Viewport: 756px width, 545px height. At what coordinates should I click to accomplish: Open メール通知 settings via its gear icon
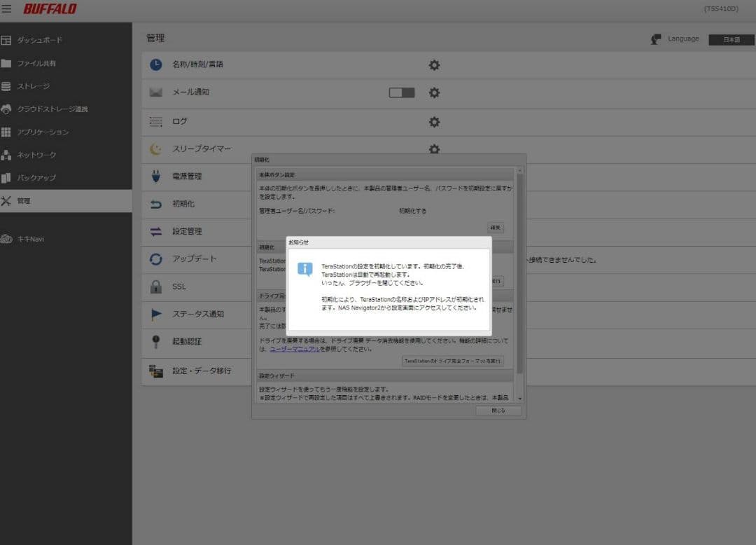click(x=434, y=93)
